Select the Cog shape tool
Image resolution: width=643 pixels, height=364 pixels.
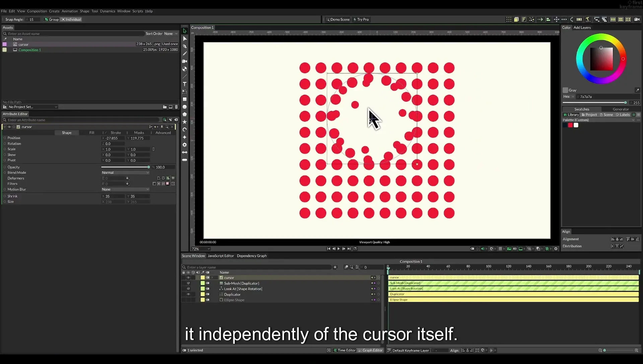[185, 145]
